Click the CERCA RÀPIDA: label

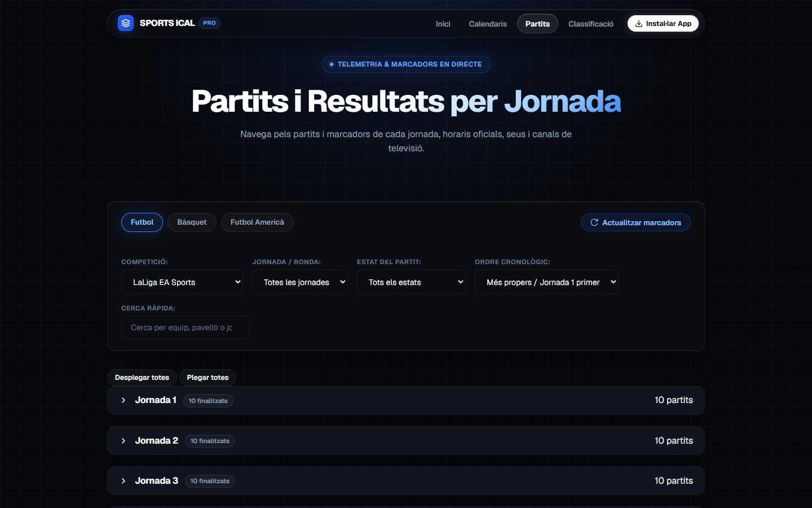point(148,308)
